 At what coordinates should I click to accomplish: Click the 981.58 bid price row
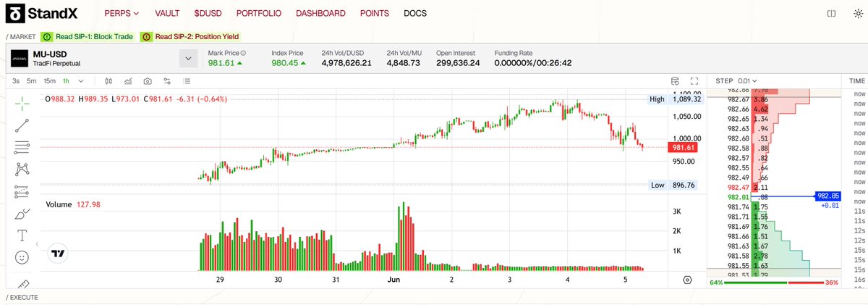pos(773,256)
